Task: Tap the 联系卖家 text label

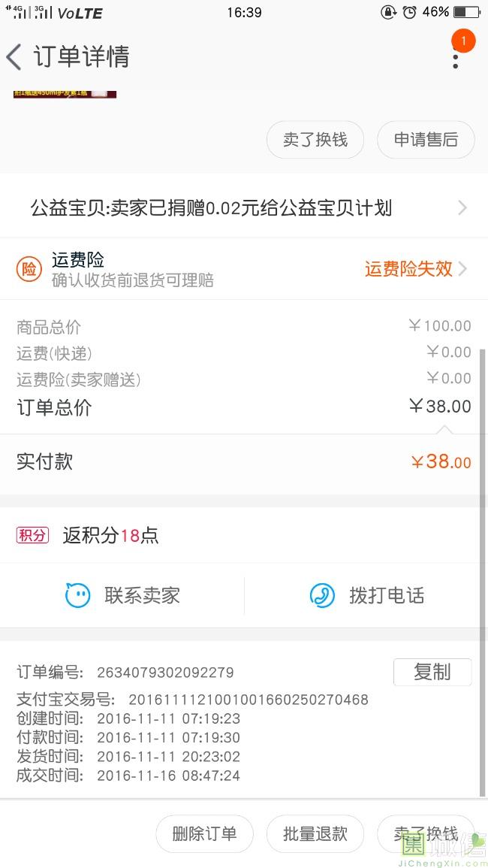Action: pos(142,596)
